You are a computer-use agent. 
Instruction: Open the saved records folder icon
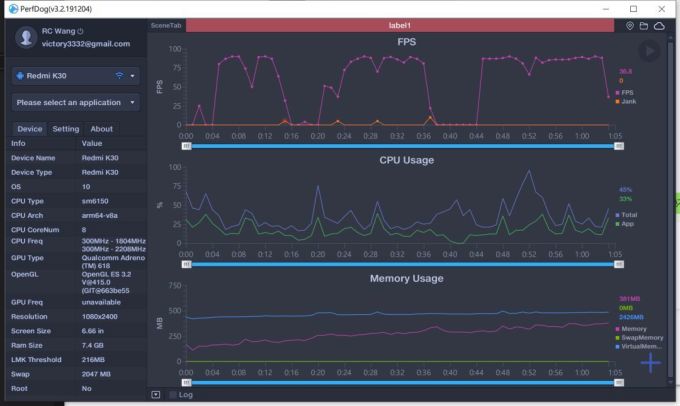[x=644, y=26]
